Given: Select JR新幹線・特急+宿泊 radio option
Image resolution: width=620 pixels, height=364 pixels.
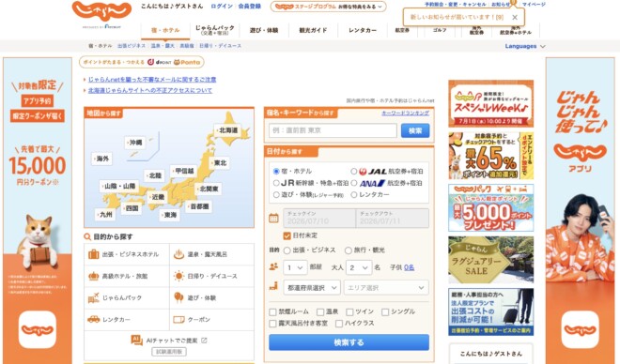Looking at the screenshot, I should 276,183.
